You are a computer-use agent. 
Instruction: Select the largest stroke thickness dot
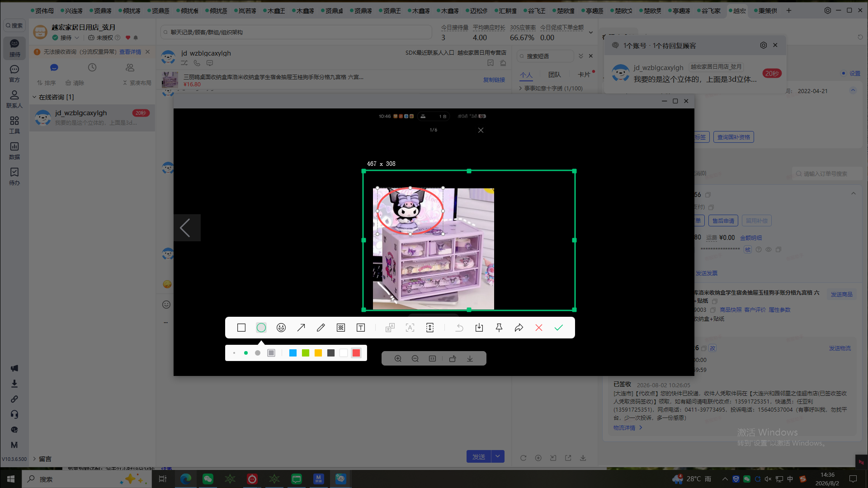click(258, 353)
